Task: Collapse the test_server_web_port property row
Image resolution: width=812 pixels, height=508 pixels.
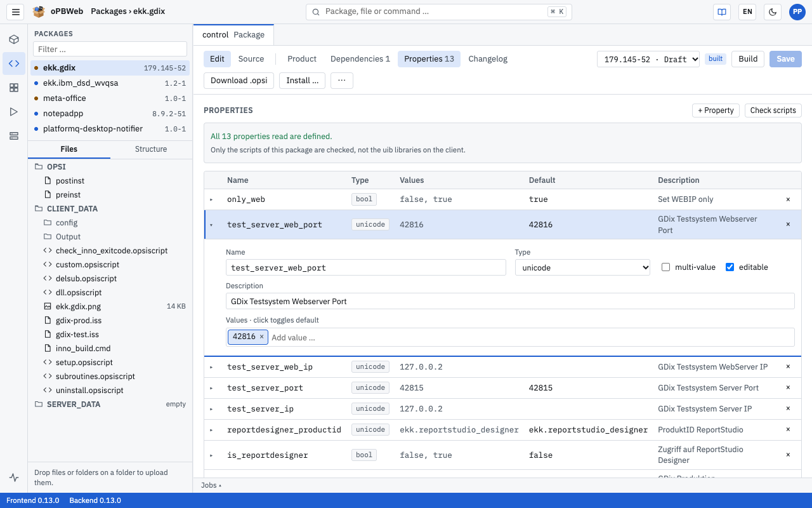Action: [212, 225]
